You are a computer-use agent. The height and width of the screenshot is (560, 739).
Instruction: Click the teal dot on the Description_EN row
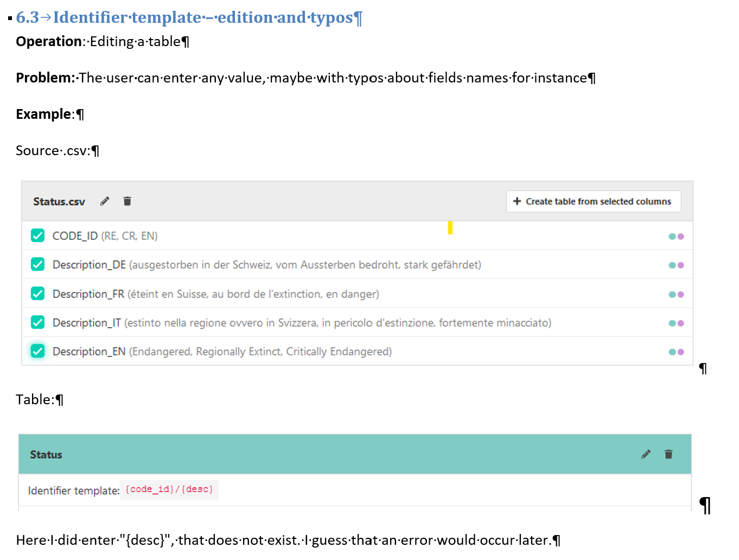[x=672, y=351]
